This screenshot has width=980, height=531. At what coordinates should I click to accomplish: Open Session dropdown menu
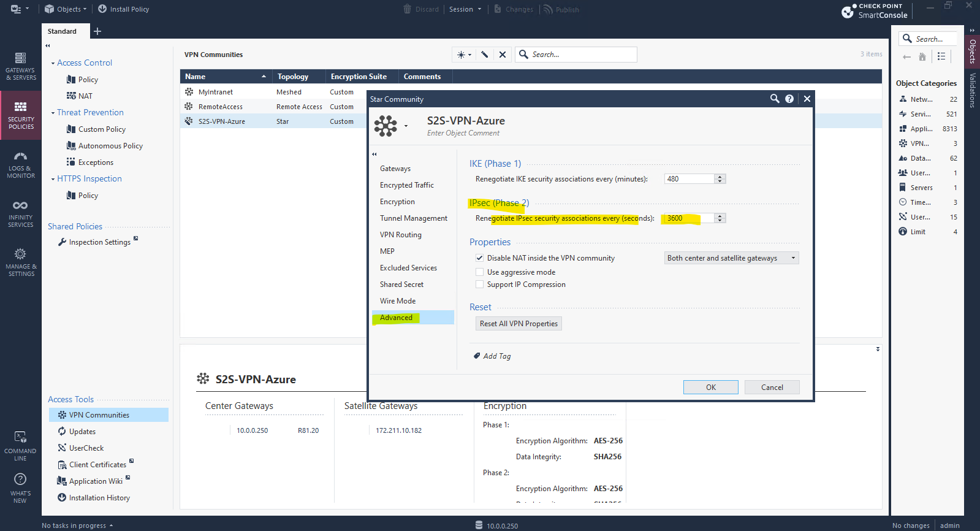point(465,9)
